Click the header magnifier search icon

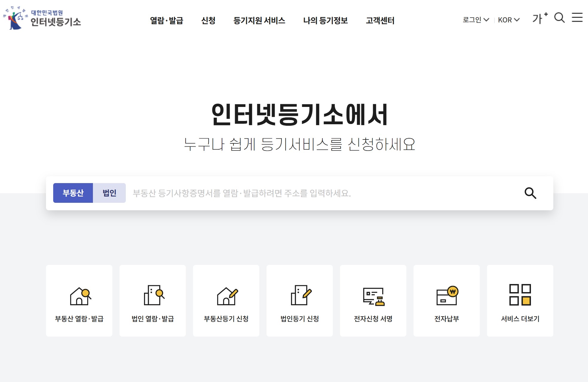(559, 18)
